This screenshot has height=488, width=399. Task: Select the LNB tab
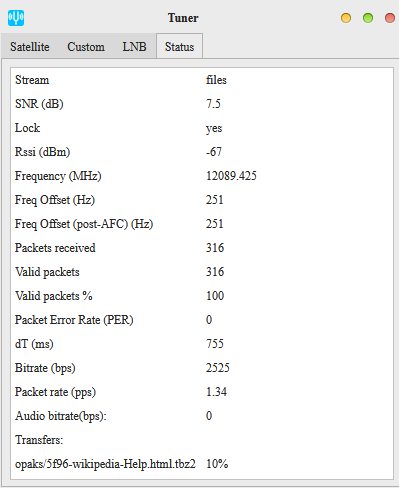pyautogui.click(x=134, y=47)
